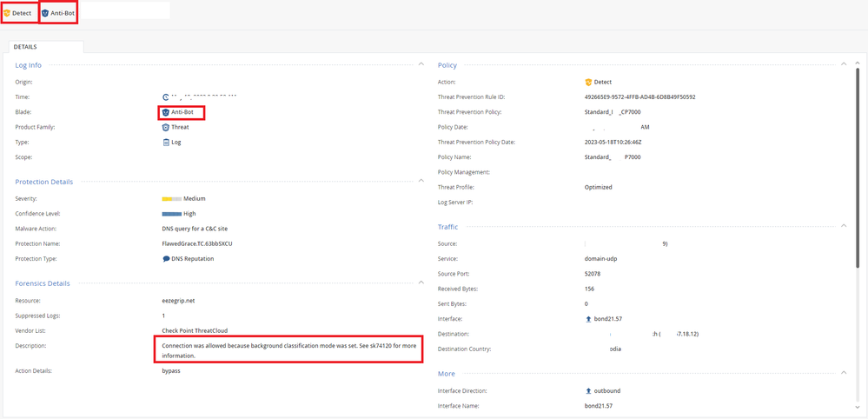Click the Threat product family shield icon

[166, 127]
